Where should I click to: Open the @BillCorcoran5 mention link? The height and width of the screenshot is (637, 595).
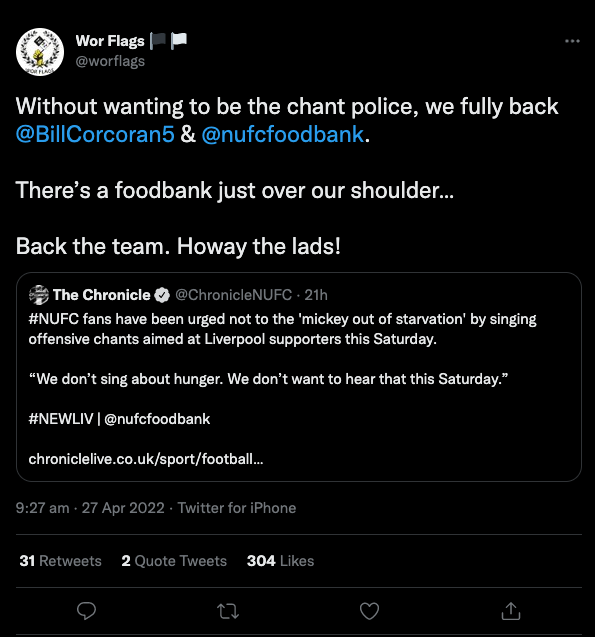point(95,134)
